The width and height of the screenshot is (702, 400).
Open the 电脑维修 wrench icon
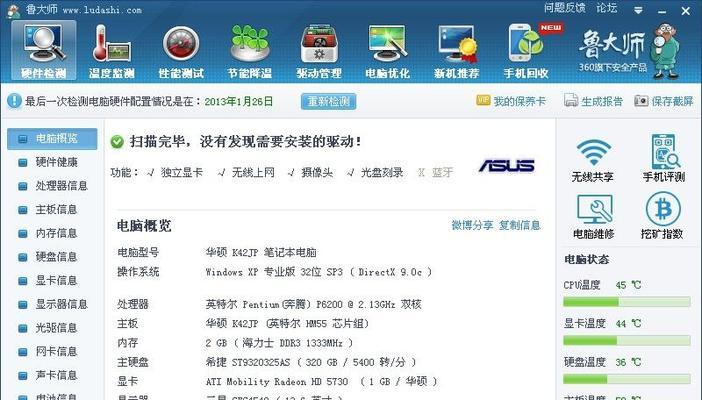(594, 209)
